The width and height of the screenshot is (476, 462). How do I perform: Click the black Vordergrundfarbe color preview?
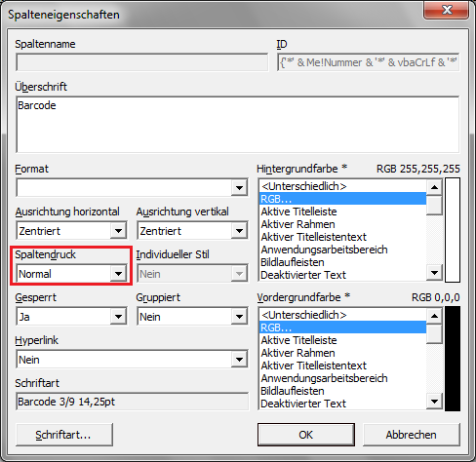click(x=453, y=359)
